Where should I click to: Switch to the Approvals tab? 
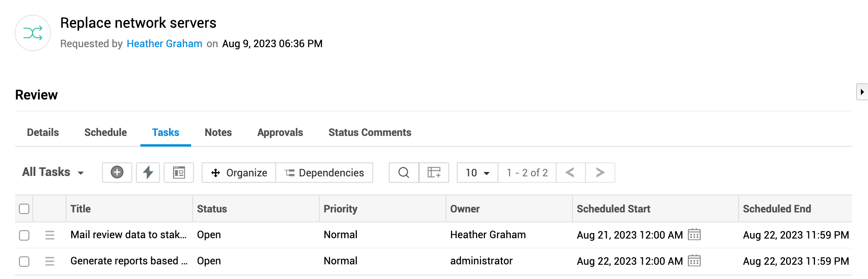coord(280,132)
